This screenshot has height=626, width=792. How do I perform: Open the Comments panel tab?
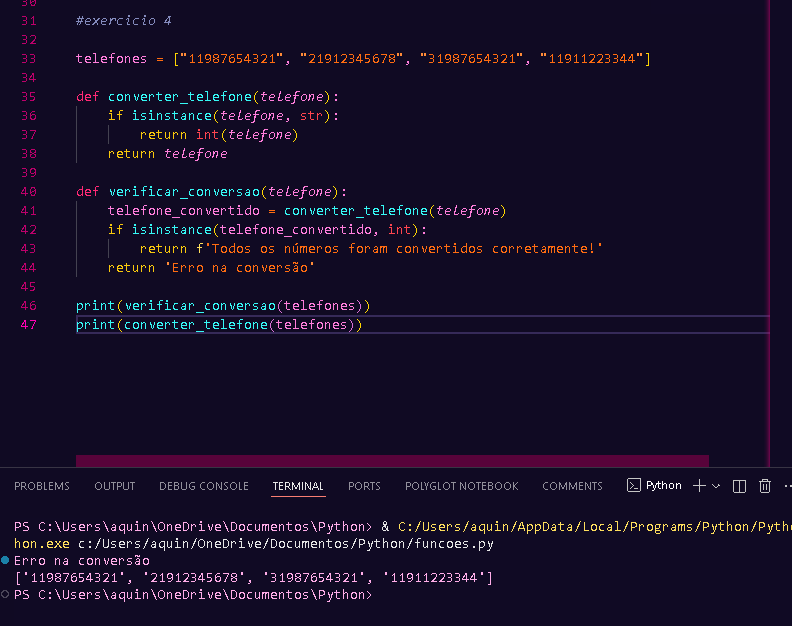pyautogui.click(x=572, y=486)
